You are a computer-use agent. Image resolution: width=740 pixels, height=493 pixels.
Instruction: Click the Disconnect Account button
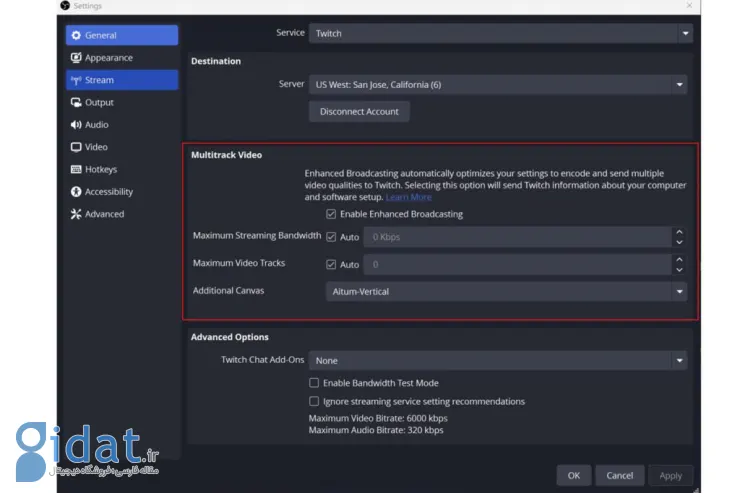359,112
